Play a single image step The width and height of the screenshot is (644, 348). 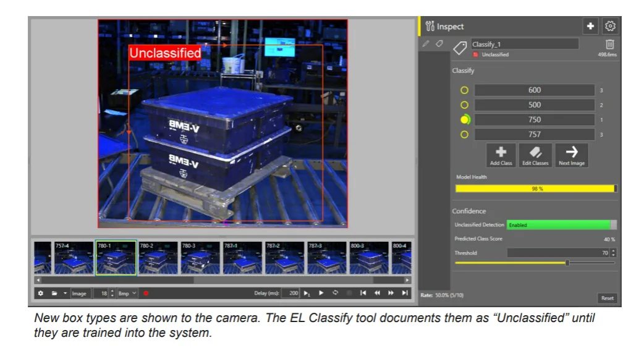tap(307, 293)
